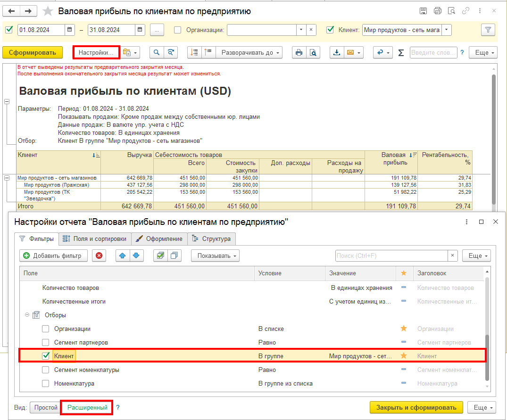Click the print icon in report toolbar
The width and height of the screenshot is (507, 420).
click(299, 52)
